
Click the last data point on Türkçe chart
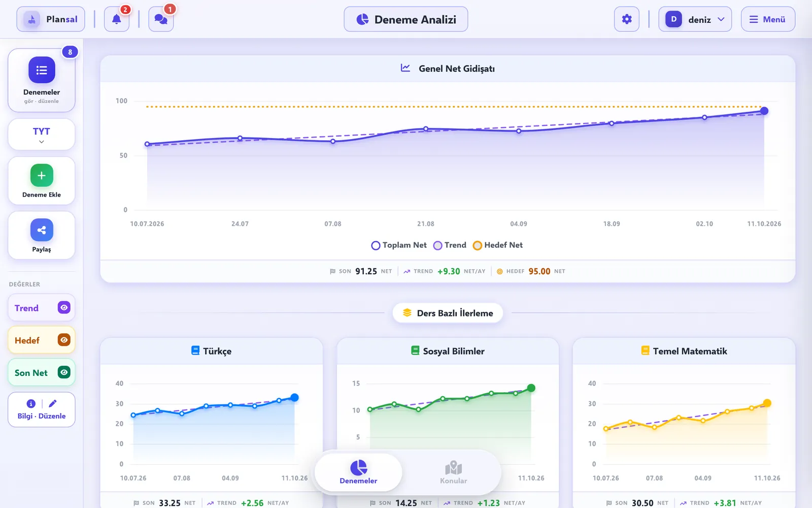[x=294, y=398]
